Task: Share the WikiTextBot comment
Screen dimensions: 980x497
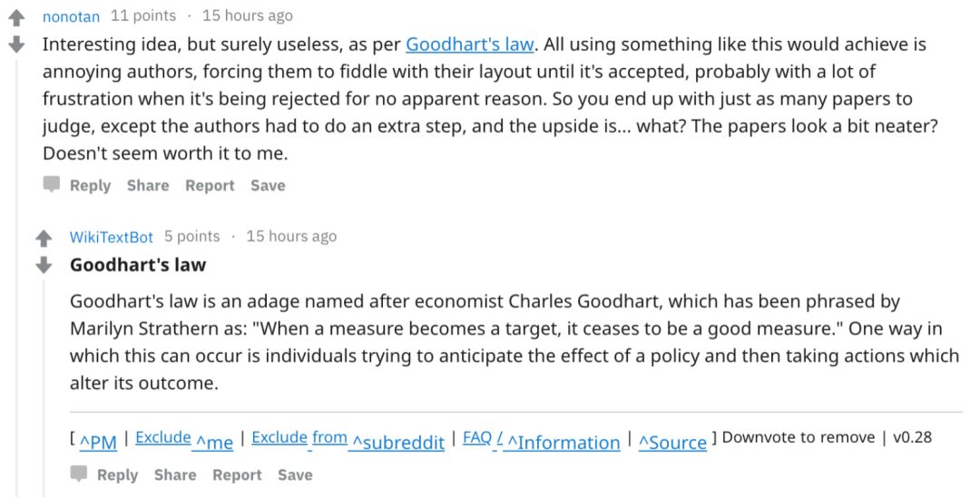Action: pyautogui.click(x=175, y=475)
